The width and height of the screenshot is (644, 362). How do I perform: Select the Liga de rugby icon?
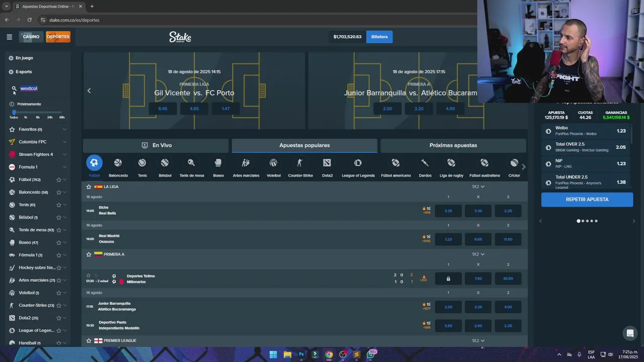point(451,163)
